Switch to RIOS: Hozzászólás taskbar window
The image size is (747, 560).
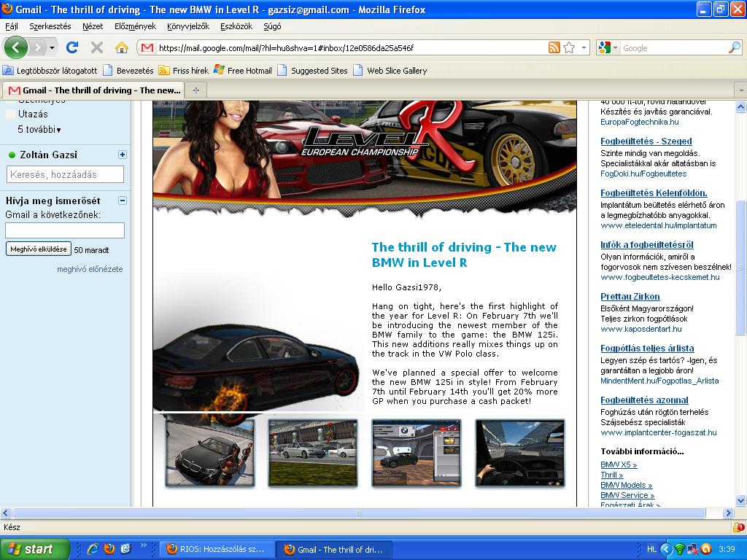[217, 550]
